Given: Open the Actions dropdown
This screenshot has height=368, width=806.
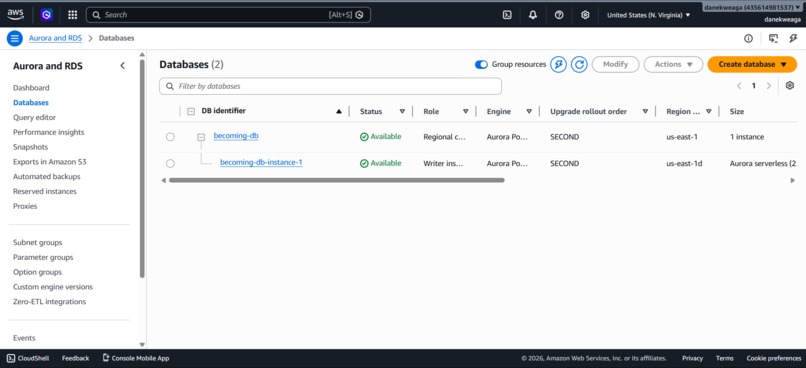Looking at the screenshot, I should click(x=673, y=64).
